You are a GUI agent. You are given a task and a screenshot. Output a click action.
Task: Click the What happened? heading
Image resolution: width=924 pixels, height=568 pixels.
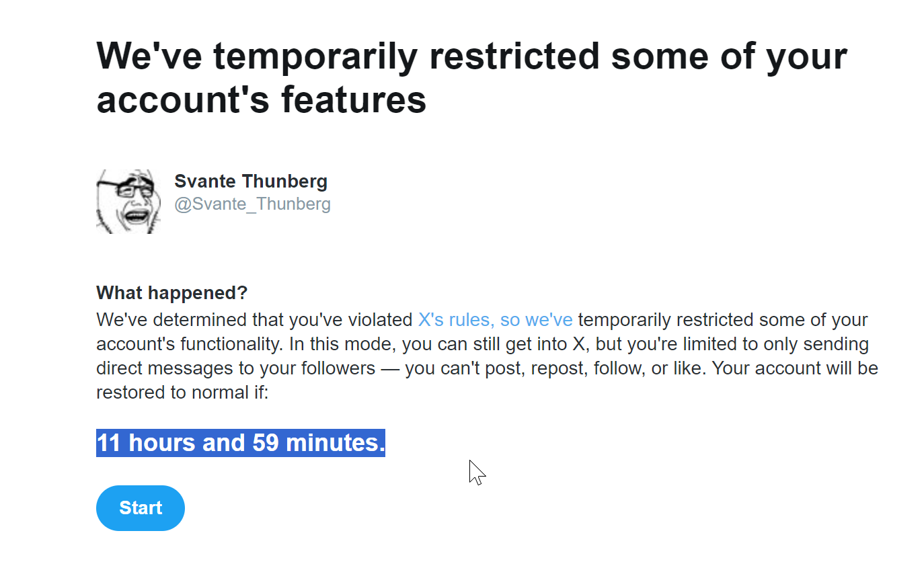click(171, 293)
